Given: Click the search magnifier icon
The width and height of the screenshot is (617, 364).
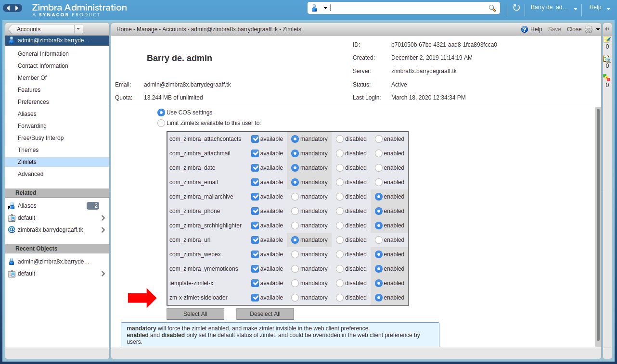Looking at the screenshot, I should (492, 8).
